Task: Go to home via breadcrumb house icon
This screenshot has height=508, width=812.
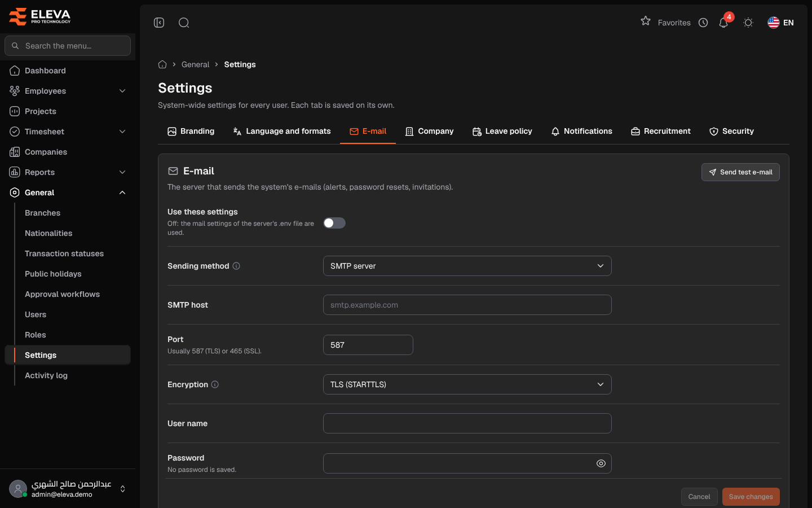Action: pos(162,64)
